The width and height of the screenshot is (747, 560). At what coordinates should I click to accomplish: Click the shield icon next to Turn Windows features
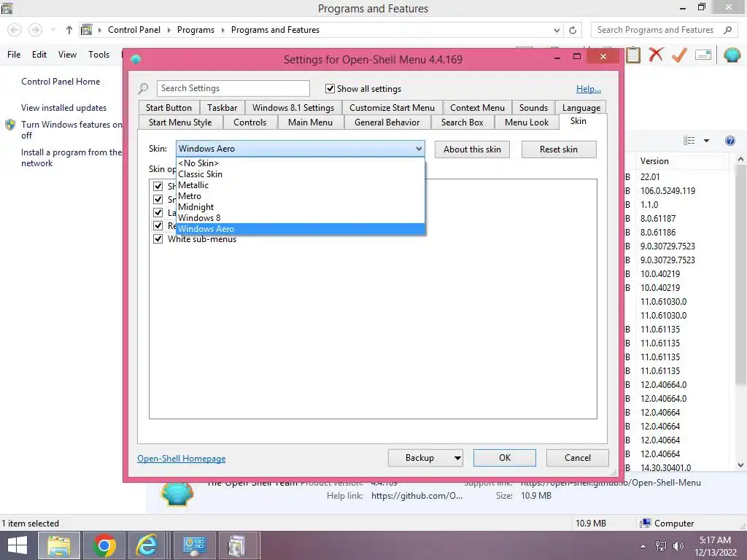tap(10, 125)
